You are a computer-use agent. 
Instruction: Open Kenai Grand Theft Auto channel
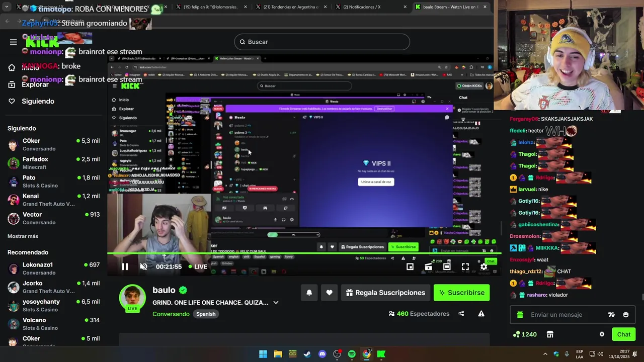tap(53, 200)
